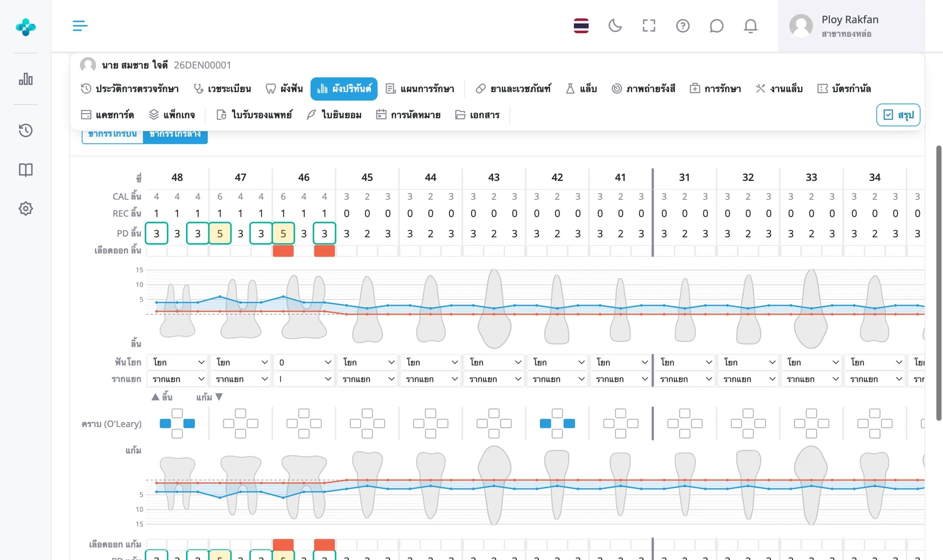Image resolution: width=943 pixels, height=560 pixels.
Task: Open รากแยก dropdown for tooth 47
Action: (240, 379)
